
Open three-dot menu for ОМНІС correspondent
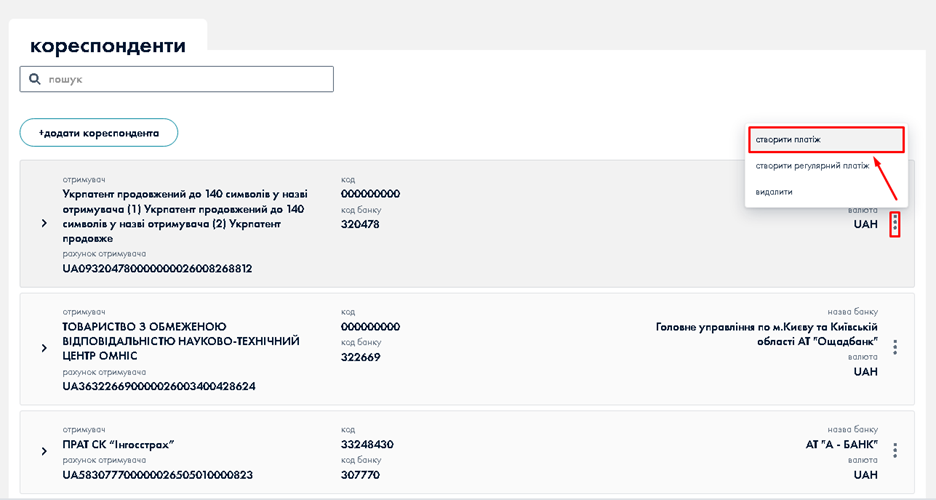[x=895, y=347]
